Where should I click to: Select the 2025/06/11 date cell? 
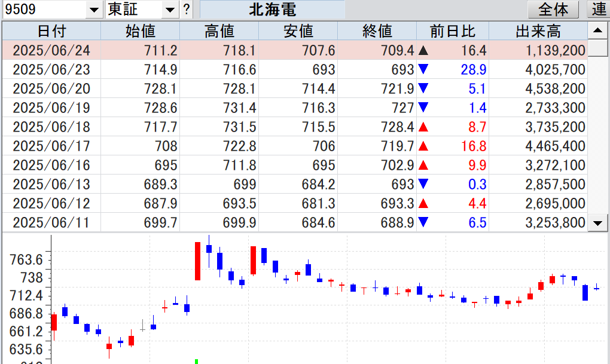(x=52, y=222)
